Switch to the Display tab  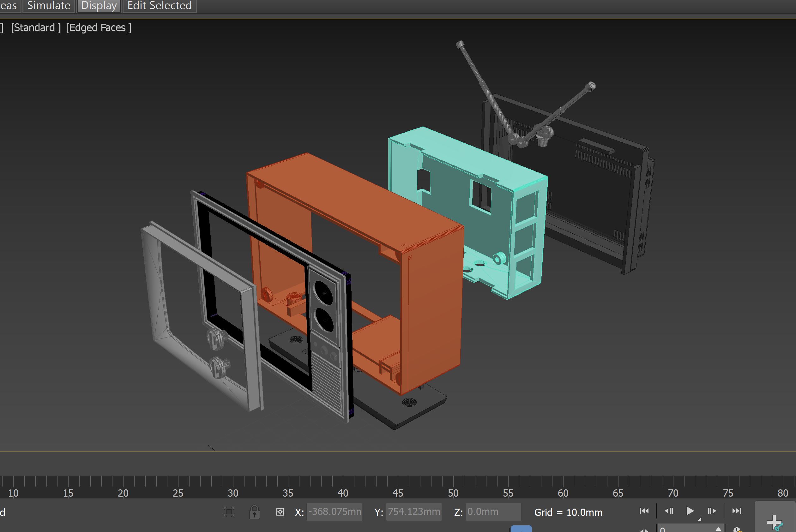click(99, 5)
